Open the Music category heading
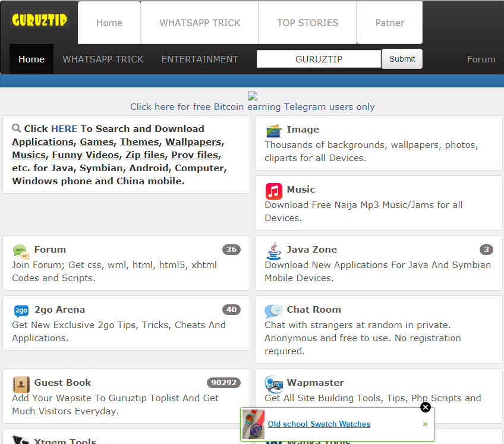The width and height of the screenshot is (504, 444). point(301,190)
